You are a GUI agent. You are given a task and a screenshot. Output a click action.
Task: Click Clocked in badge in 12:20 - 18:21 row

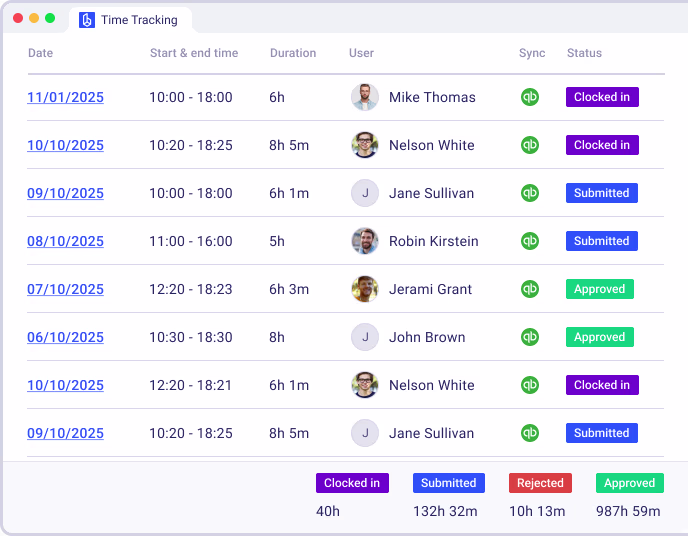tap(602, 385)
